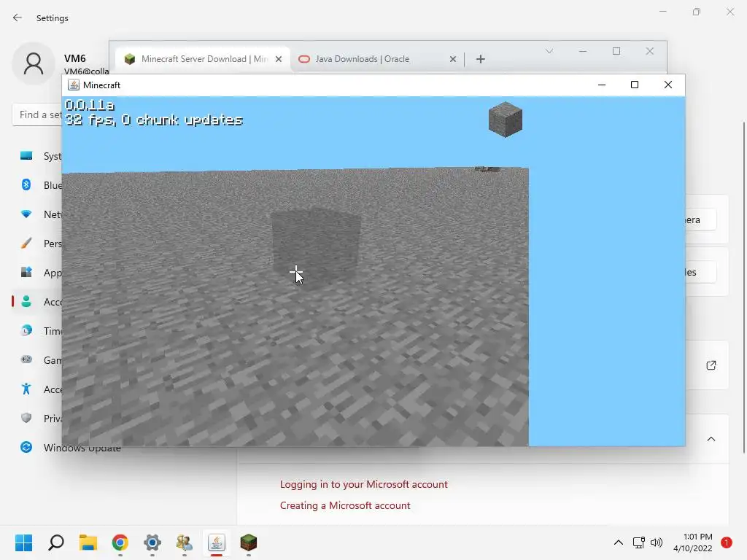Show hidden system tray icons
747x560 pixels.
point(619,542)
